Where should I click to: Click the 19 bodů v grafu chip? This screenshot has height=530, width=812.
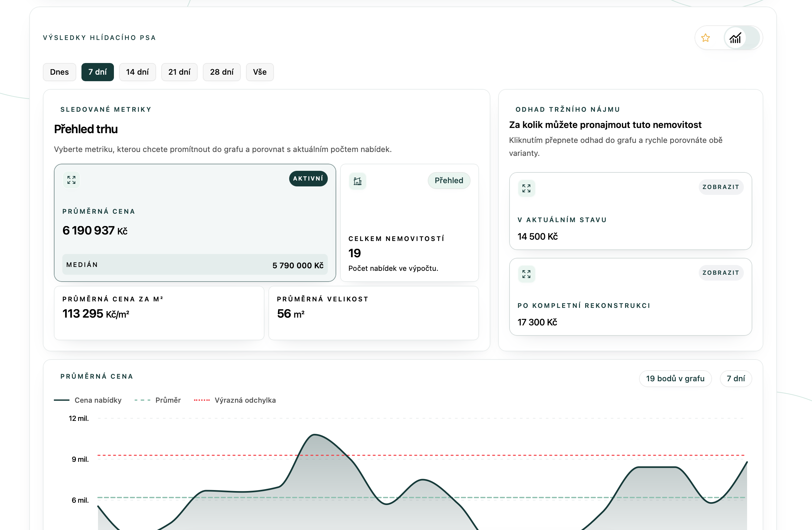pos(675,379)
